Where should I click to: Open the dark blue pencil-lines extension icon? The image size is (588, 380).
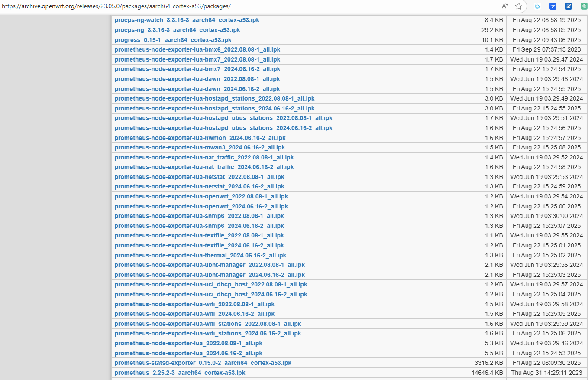pyautogui.click(x=569, y=6)
